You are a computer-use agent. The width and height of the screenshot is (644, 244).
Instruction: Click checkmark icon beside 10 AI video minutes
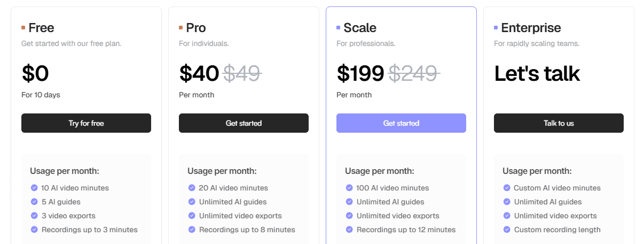(34, 188)
